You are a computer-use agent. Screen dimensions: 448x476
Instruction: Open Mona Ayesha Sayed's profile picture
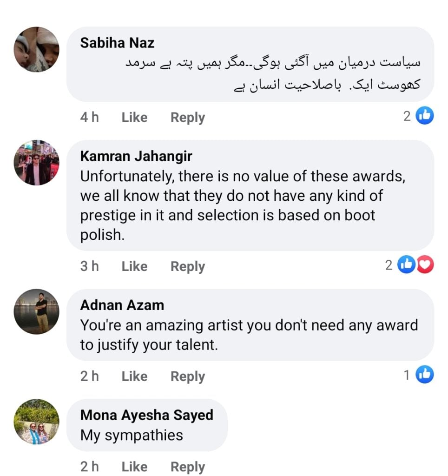[36, 422]
